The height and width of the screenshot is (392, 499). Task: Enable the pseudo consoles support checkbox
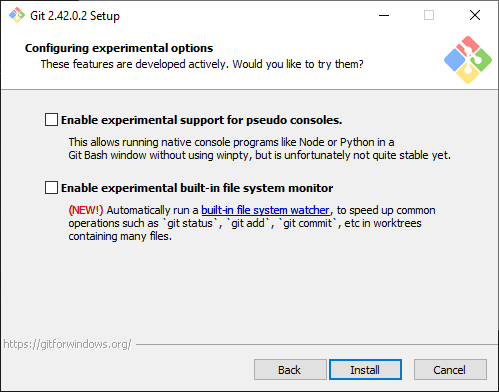[x=51, y=120]
